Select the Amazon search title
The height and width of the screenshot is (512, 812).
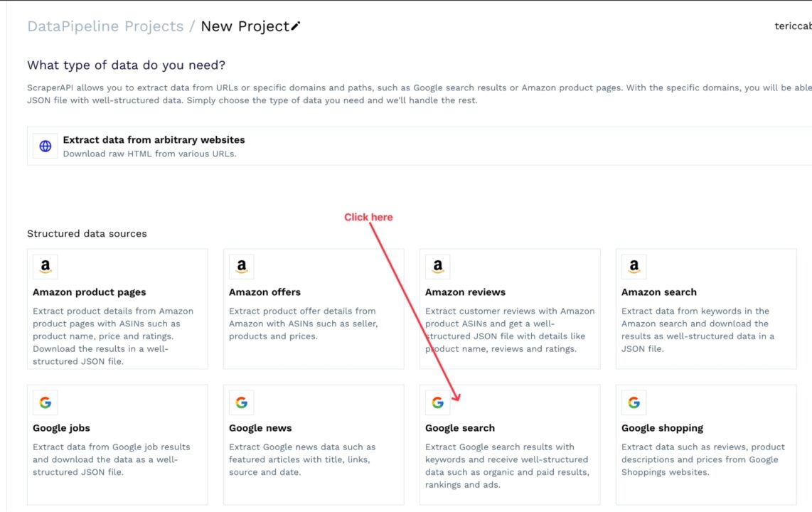tap(658, 292)
